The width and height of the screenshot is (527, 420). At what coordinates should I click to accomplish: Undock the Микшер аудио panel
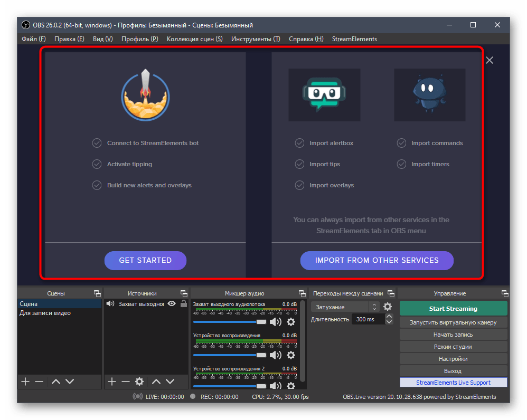pos(302,293)
